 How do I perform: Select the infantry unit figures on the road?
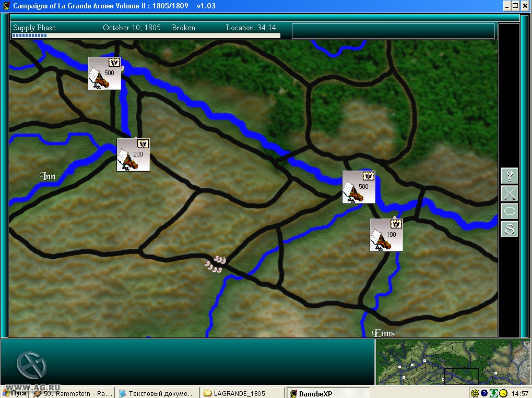(x=216, y=264)
